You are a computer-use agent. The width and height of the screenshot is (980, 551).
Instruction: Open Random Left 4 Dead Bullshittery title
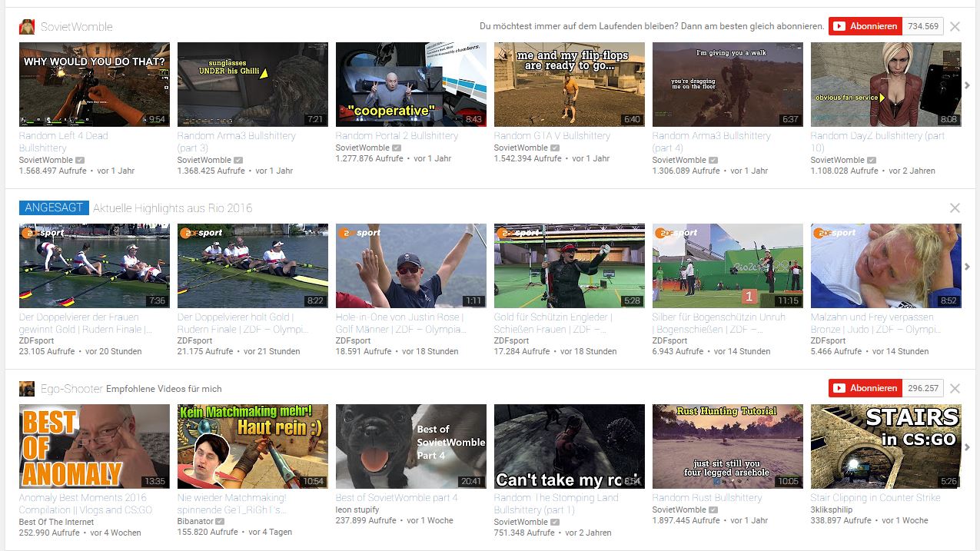tap(64, 141)
